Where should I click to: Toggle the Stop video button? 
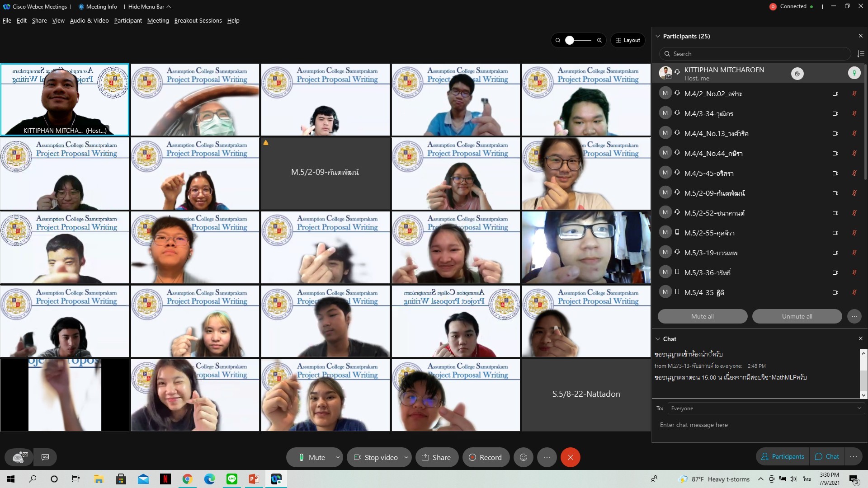(x=376, y=457)
